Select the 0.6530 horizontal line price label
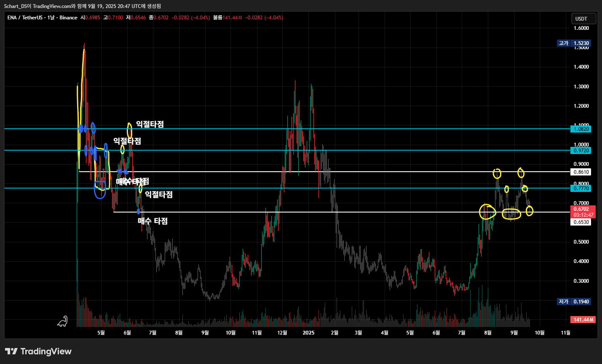This screenshot has height=364, width=602. click(581, 222)
